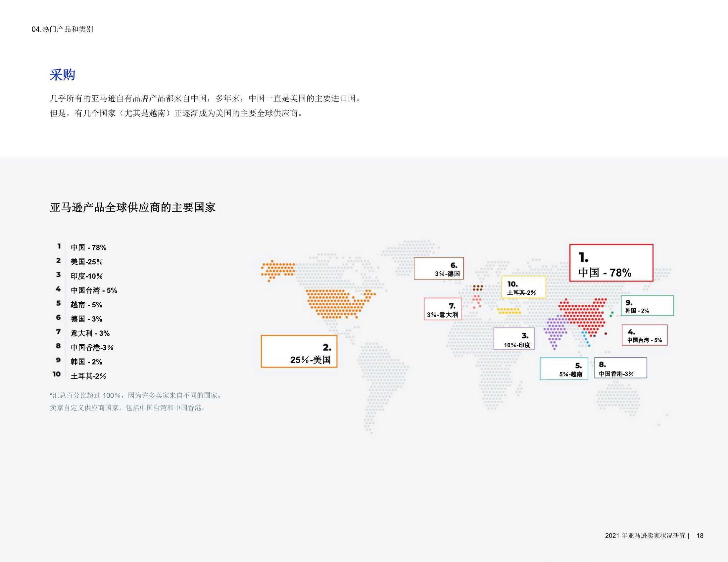Click the paragraph line starting '几乎所有的亚马逊自有品牌'

(206, 98)
